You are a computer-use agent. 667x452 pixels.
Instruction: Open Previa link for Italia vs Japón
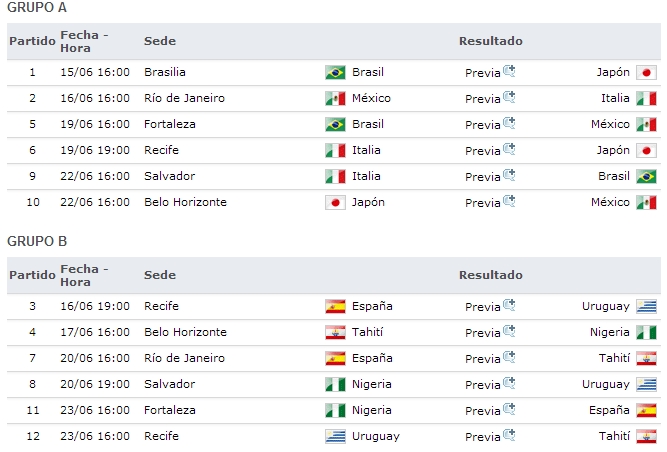click(482, 151)
